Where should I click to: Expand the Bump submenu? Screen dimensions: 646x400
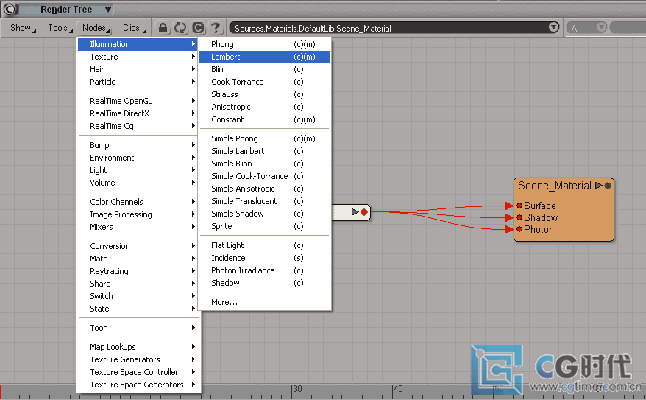click(x=138, y=145)
